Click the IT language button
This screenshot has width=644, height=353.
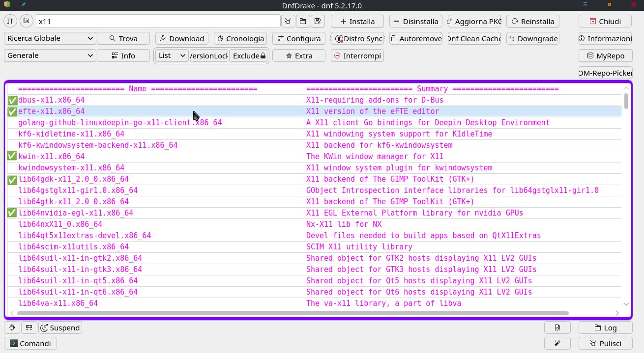point(10,21)
